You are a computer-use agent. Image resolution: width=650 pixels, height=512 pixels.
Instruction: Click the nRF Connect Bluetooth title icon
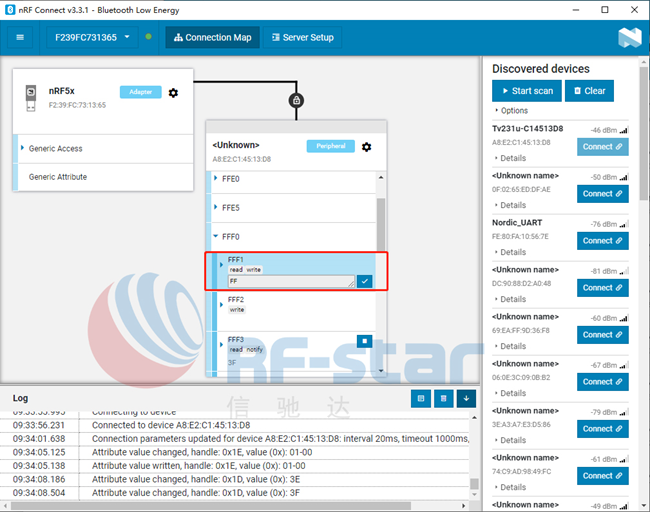click(10, 10)
